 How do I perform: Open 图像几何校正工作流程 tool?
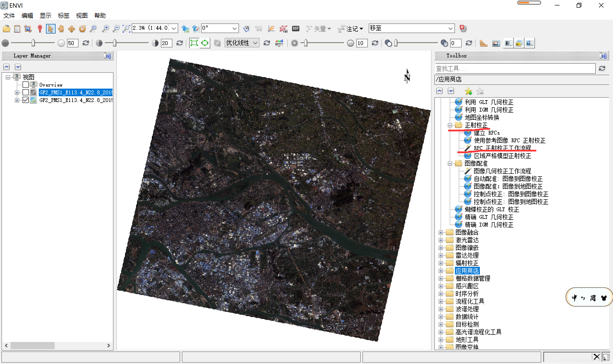point(502,171)
